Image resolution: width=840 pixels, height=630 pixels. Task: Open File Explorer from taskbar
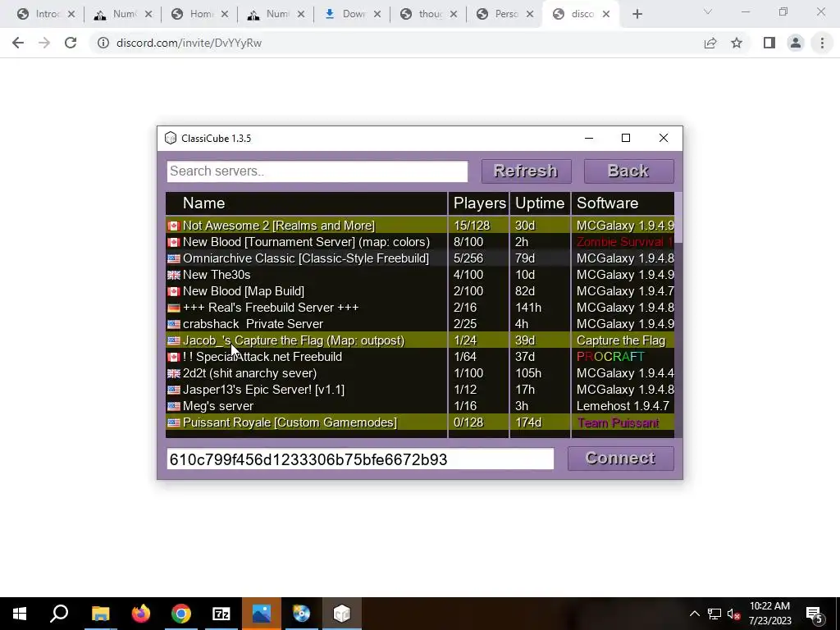[x=100, y=614]
